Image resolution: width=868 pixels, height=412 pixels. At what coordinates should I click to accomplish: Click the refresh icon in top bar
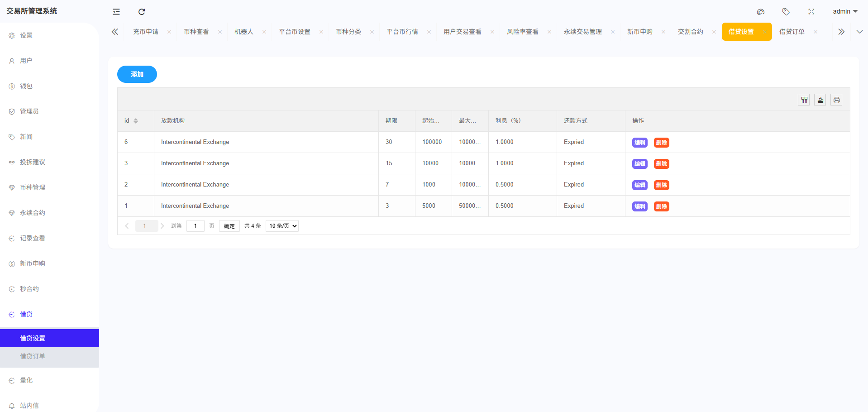(142, 12)
